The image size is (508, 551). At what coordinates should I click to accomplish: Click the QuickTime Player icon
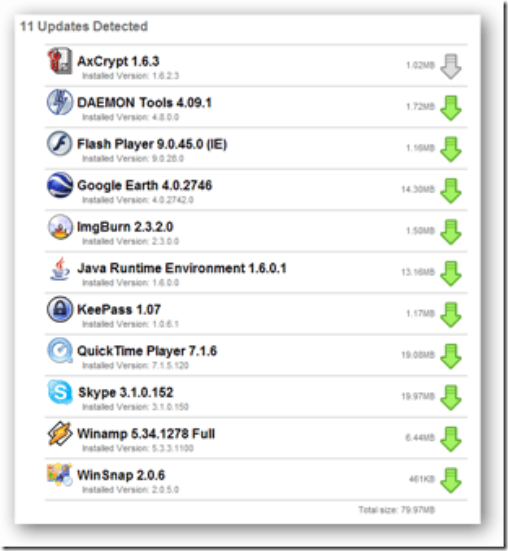pyautogui.click(x=60, y=351)
